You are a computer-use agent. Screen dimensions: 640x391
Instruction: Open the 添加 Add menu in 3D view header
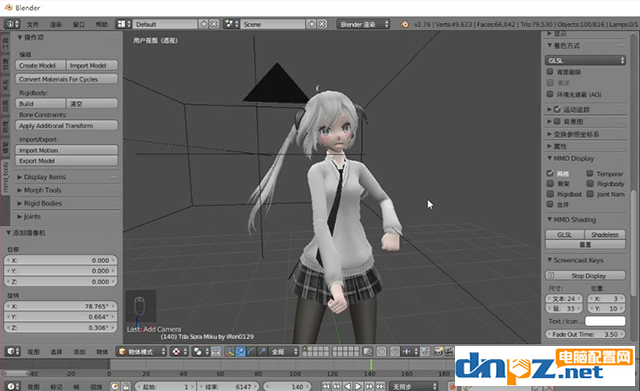(x=79, y=352)
